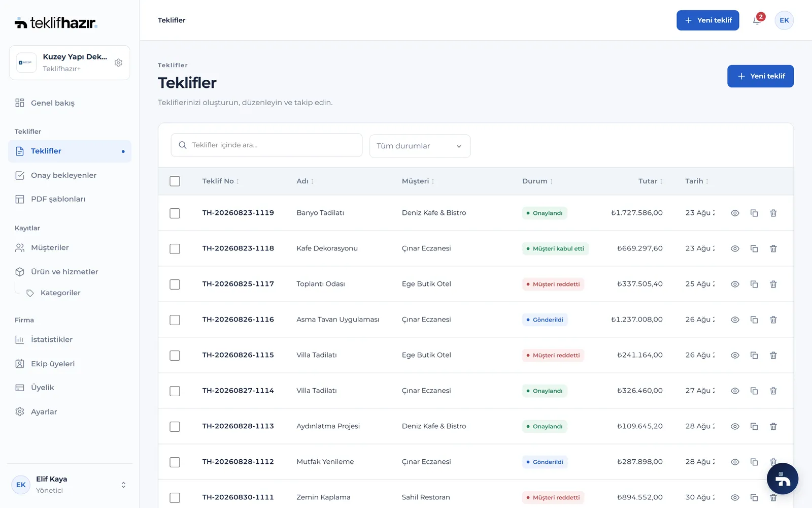Open offer link TH-20260826-1115
Screen dimensions: 812x508
tap(238, 355)
